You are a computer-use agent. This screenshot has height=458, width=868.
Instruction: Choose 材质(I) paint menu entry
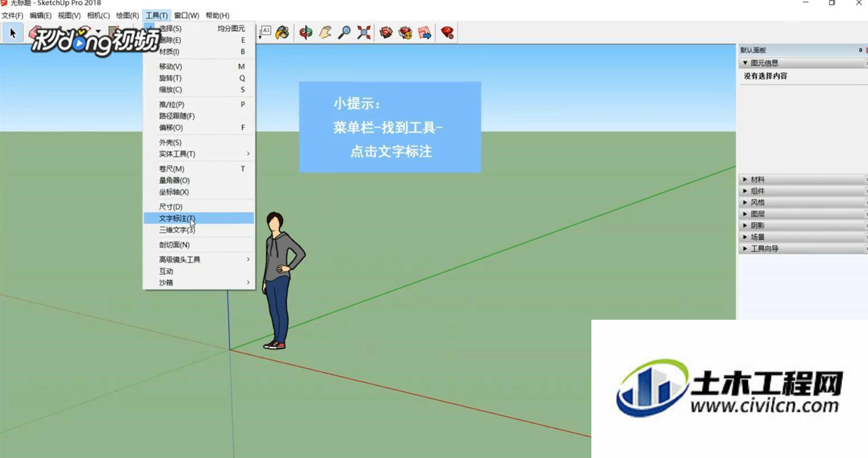click(x=199, y=52)
